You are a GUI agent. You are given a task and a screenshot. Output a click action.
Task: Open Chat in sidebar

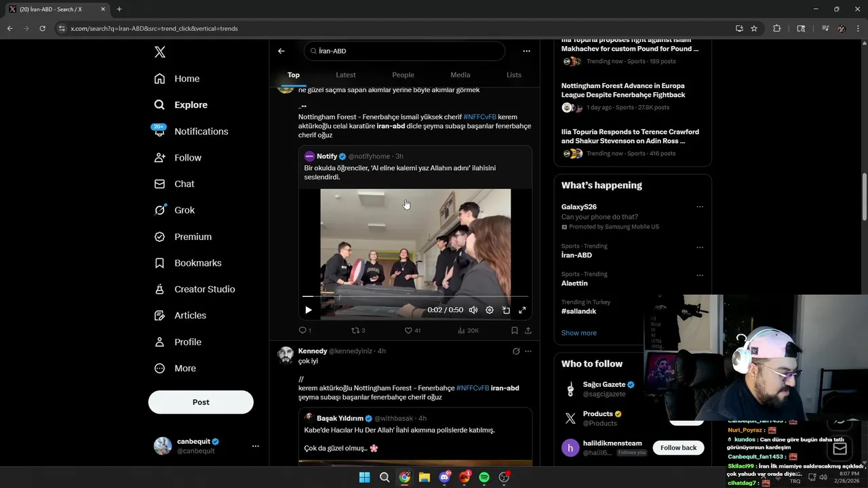[174, 184]
